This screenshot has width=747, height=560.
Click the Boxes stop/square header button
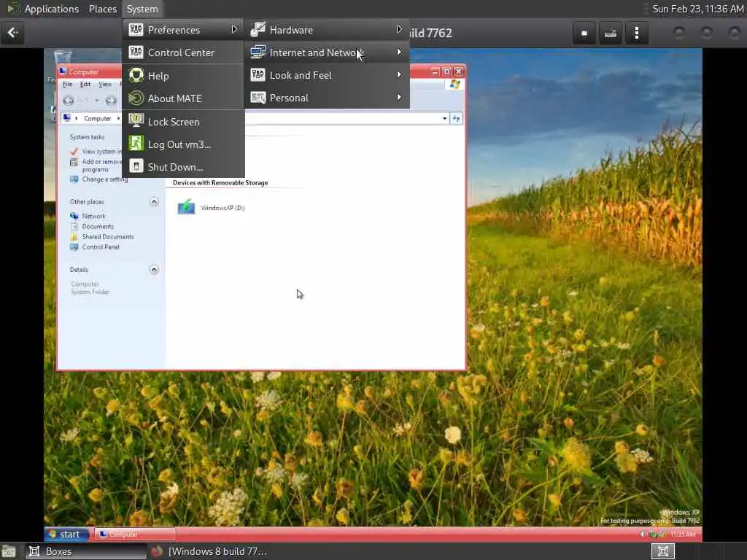point(584,33)
